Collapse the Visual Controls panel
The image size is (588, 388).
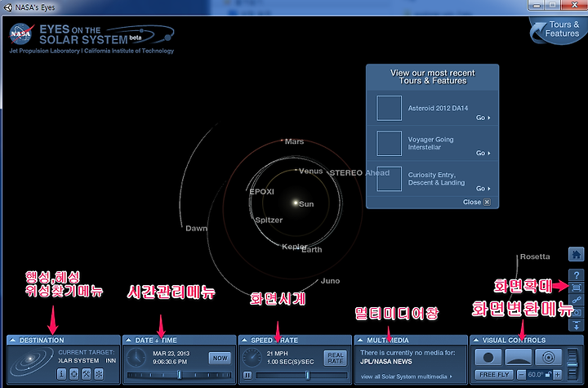pyautogui.click(x=475, y=340)
